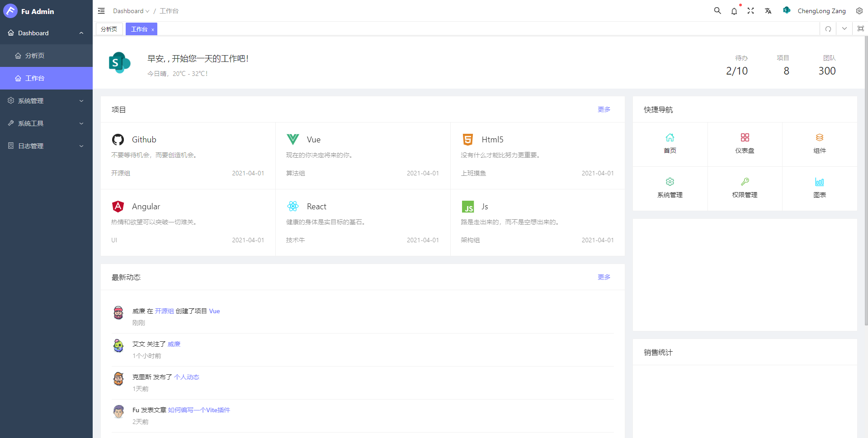Click the large SharePoint-style avatar in the greeting
Image resolution: width=868 pixels, height=438 pixels.
pos(120,63)
